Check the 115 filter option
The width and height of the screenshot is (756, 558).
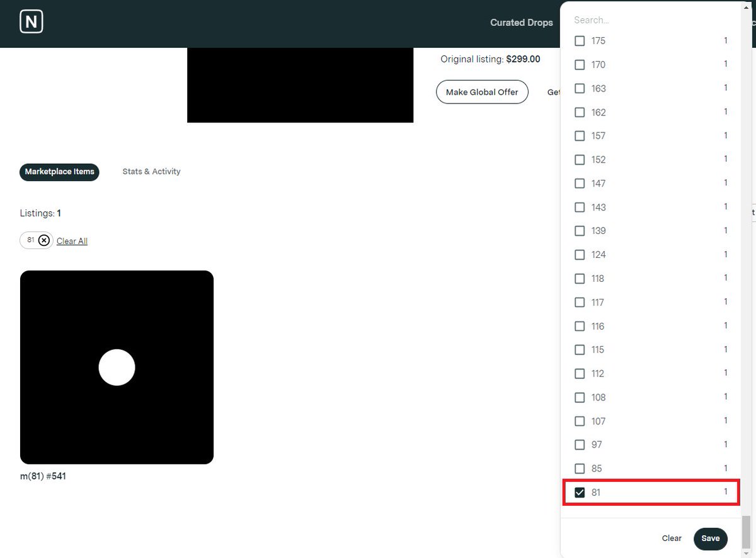[580, 350]
